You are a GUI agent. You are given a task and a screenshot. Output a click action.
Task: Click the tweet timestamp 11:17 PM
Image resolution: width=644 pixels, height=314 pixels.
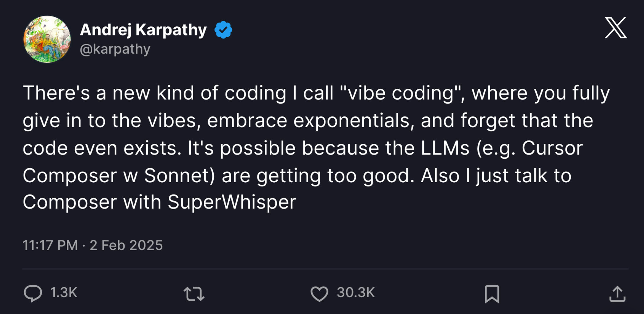(x=50, y=245)
